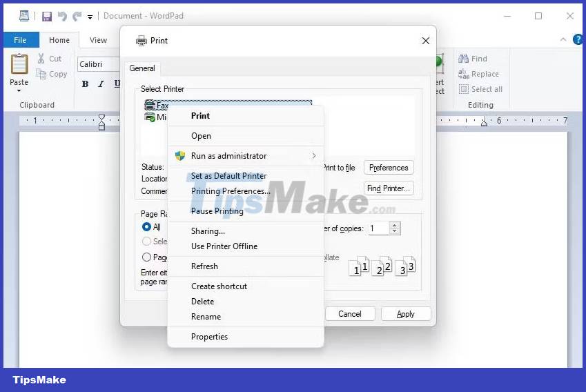The width and height of the screenshot is (586, 392).
Task: Select the Microsoft printer with green checkmark
Action: click(x=155, y=117)
